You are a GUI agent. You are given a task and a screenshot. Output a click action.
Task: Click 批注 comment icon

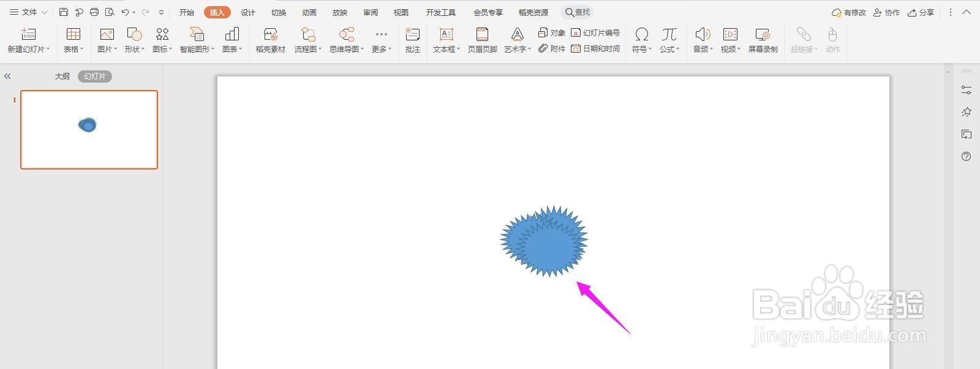point(413,40)
